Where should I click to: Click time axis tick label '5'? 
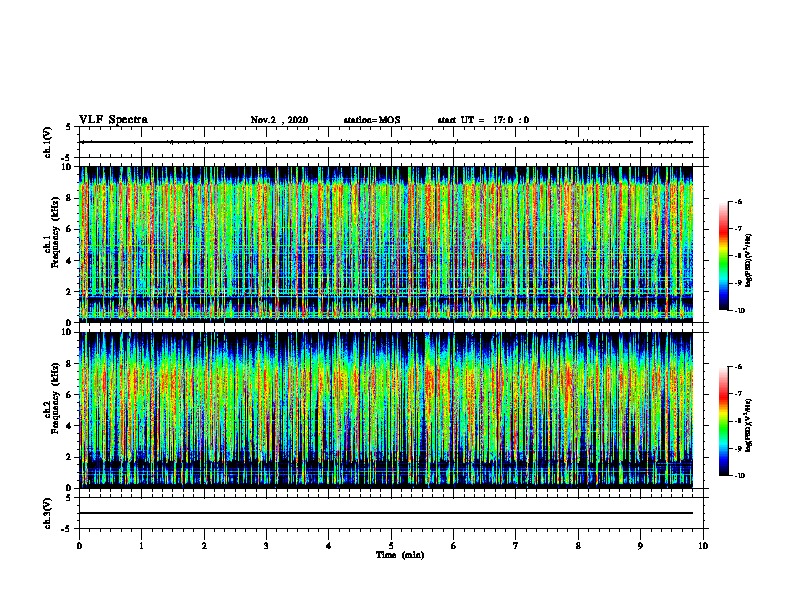[x=391, y=546]
